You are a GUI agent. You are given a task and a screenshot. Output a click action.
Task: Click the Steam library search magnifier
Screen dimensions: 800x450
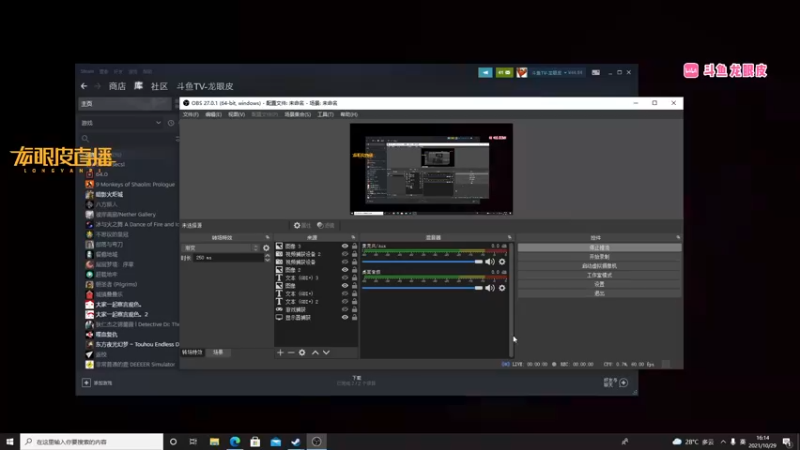[85, 139]
